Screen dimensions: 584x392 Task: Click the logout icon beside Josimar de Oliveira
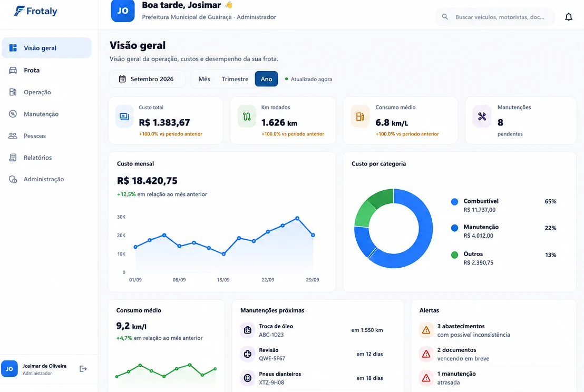tap(83, 369)
